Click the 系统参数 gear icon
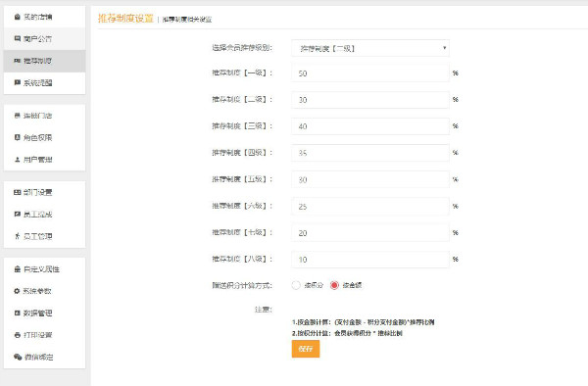Viewport: 588px width, 386px height. coord(17,291)
